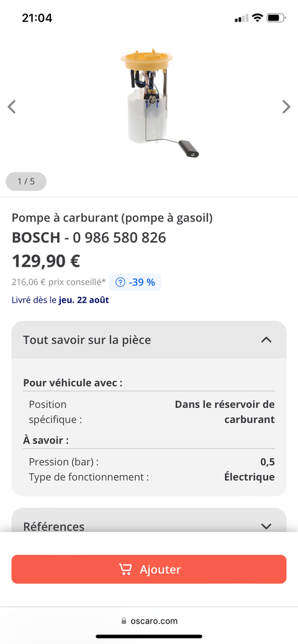The image size is (298, 644).
Task: Show the next product image
Action: pyautogui.click(x=286, y=107)
